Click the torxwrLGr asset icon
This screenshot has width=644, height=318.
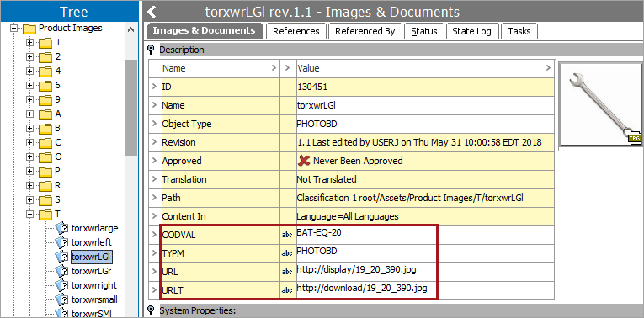(x=61, y=271)
